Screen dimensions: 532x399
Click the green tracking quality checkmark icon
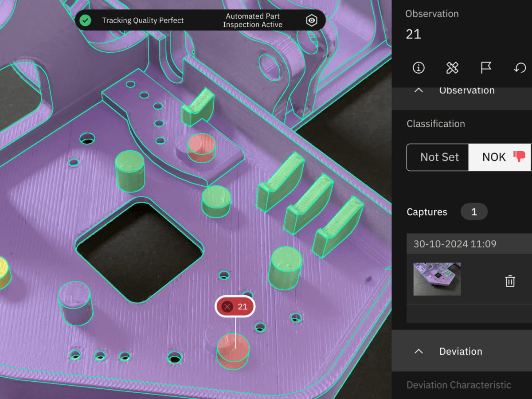click(x=86, y=20)
